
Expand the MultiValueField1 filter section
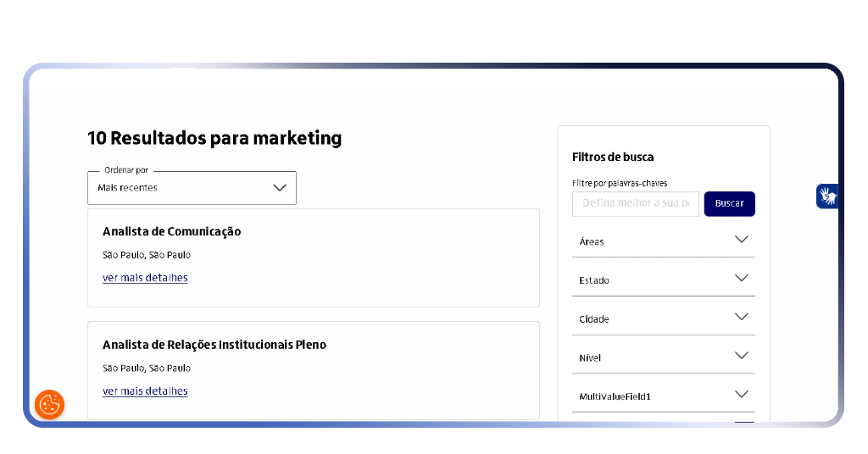[663, 396]
